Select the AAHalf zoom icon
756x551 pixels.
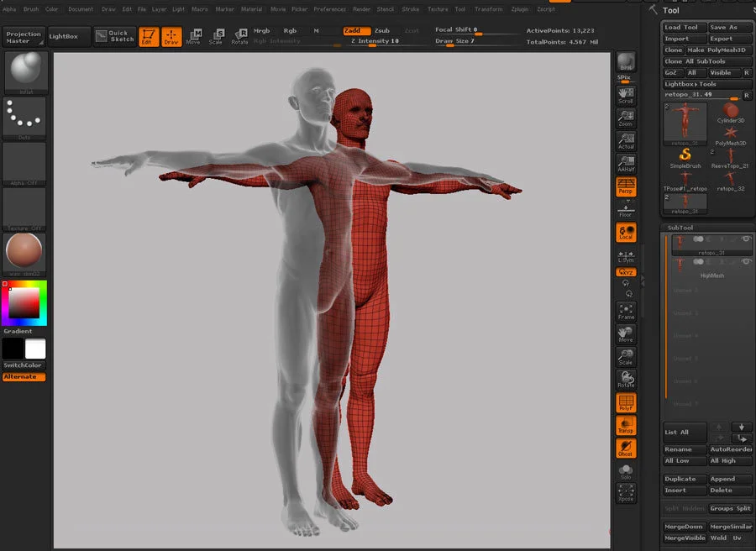click(x=626, y=164)
